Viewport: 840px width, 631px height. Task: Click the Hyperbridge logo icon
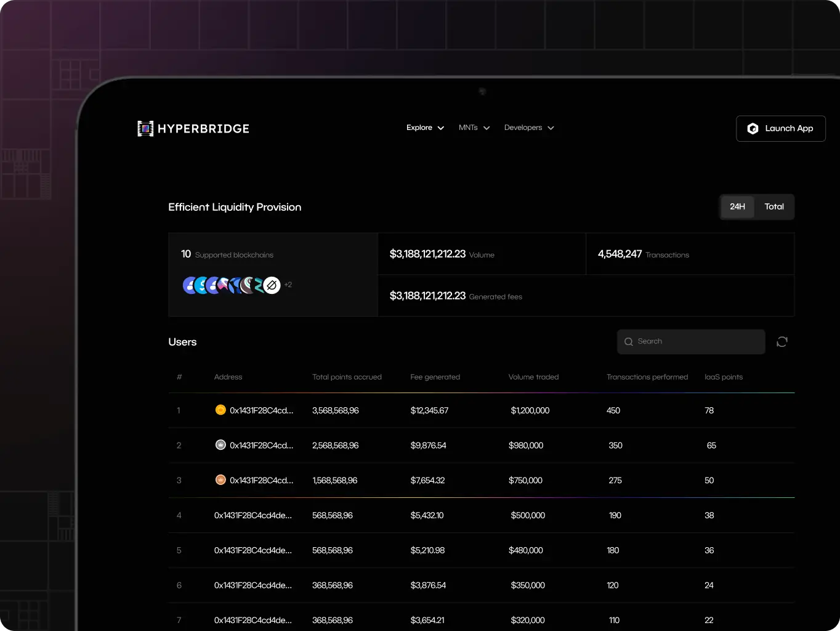click(x=145, y=128)
